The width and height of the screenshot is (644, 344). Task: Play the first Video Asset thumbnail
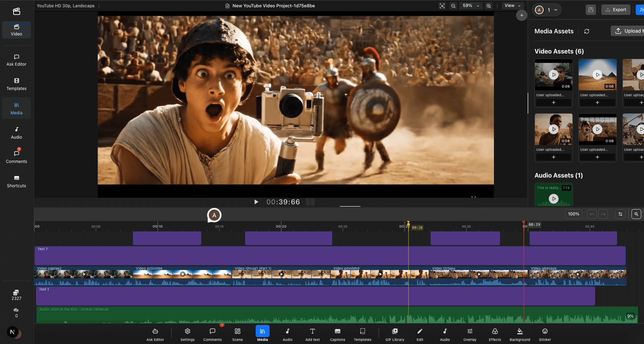[553, 74]
